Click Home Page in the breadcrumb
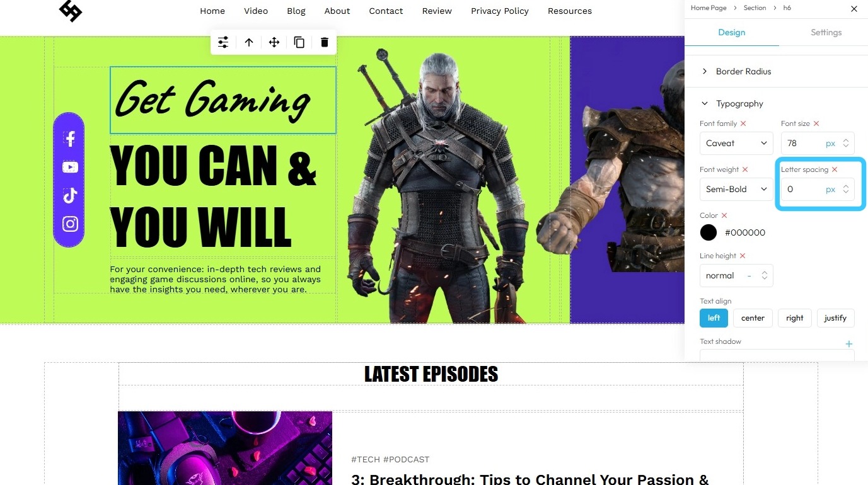 [709, 8]
